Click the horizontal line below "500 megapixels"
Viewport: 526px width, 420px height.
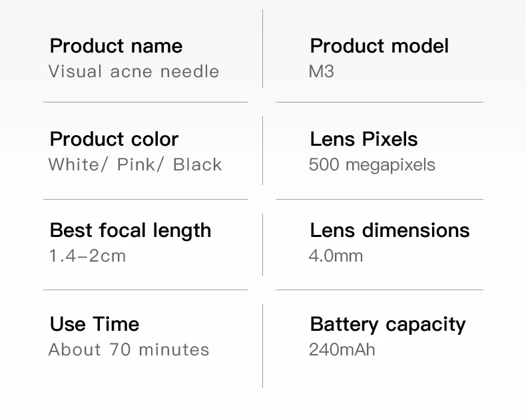click(380, 199)
